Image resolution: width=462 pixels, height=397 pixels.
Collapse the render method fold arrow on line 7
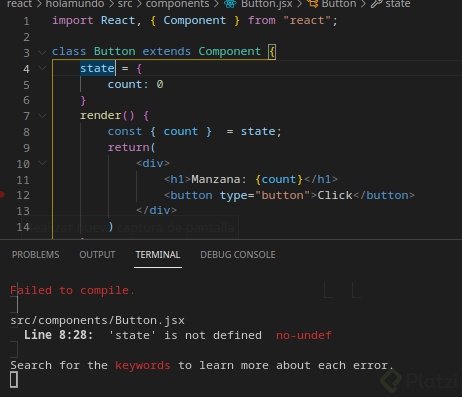tap(42, 116)
